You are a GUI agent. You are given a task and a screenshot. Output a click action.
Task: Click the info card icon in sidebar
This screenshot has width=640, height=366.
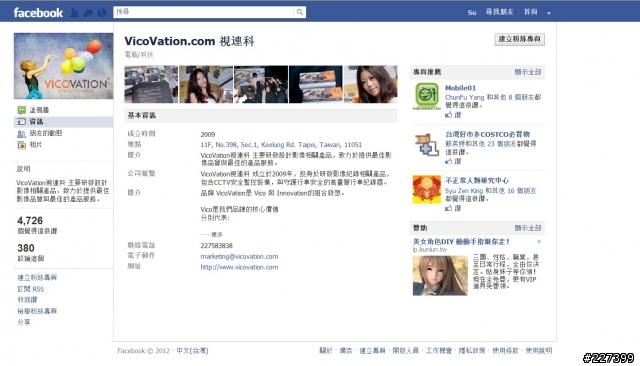(21, 122)
